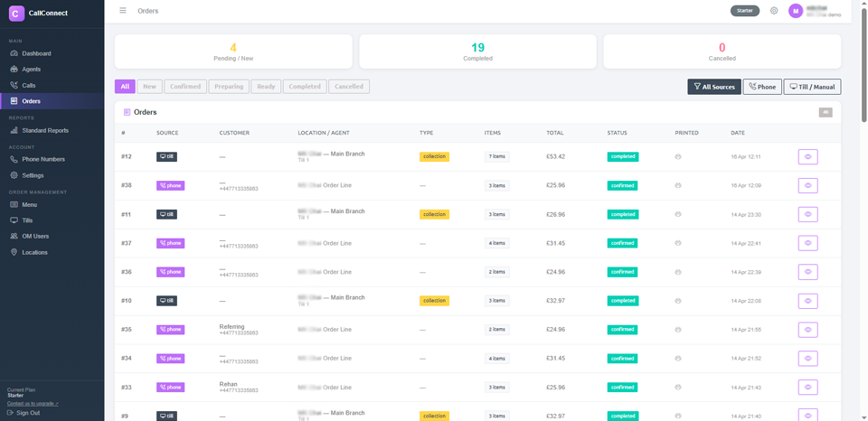Viewport: 868px width, 421px height.
Task: View order #12 via eye icon
Action: click(807, 156)
